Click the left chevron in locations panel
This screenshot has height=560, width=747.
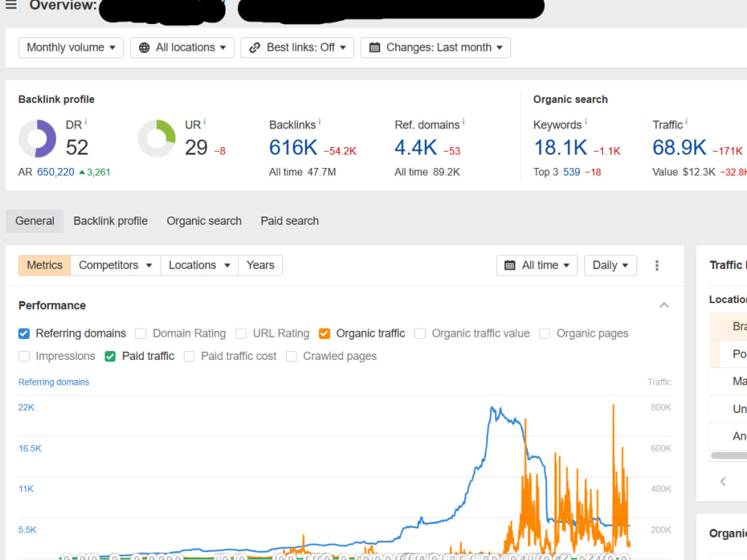point(722,482)
